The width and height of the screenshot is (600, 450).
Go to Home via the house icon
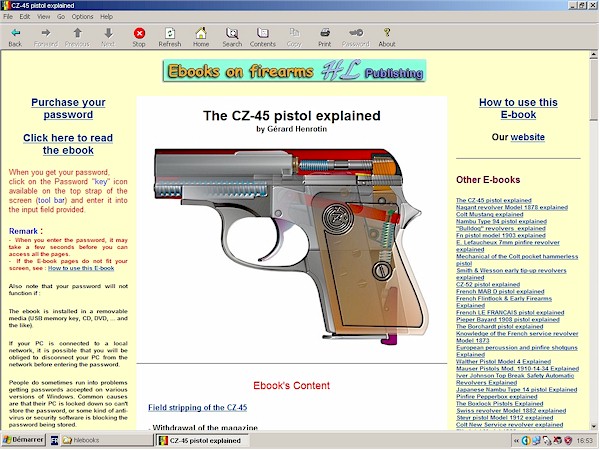(201, 37)
